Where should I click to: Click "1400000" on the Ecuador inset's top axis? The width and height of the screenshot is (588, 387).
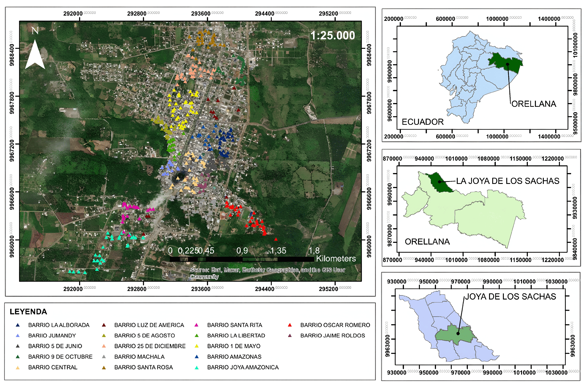pos(549,19)
